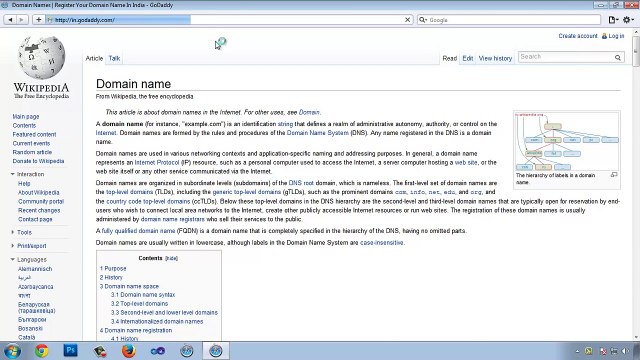Click the vertical scrollbar thumb
Image resolution: width=640 pixels, height=360 pixels.
[636, 51]
